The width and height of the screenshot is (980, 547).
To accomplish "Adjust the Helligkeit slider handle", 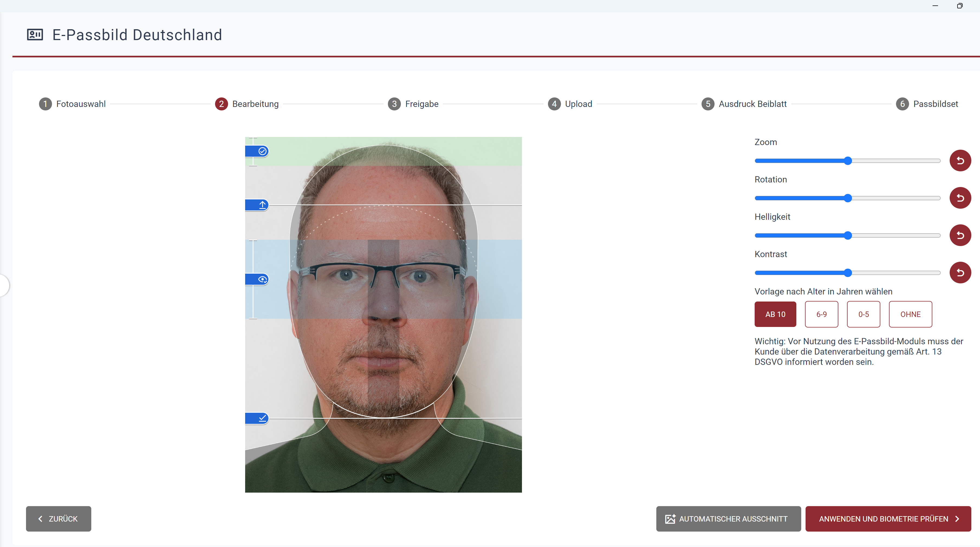I will 848,235.
